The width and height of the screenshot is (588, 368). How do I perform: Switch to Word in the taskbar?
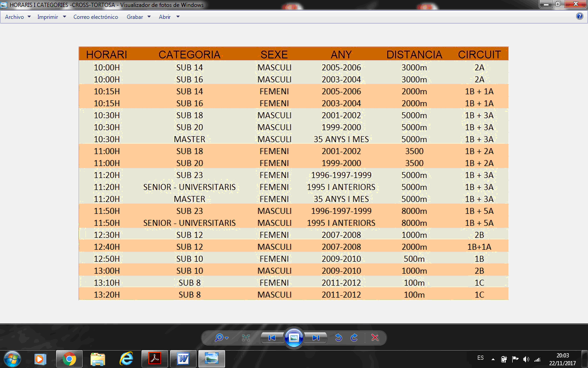click(183, 358)
